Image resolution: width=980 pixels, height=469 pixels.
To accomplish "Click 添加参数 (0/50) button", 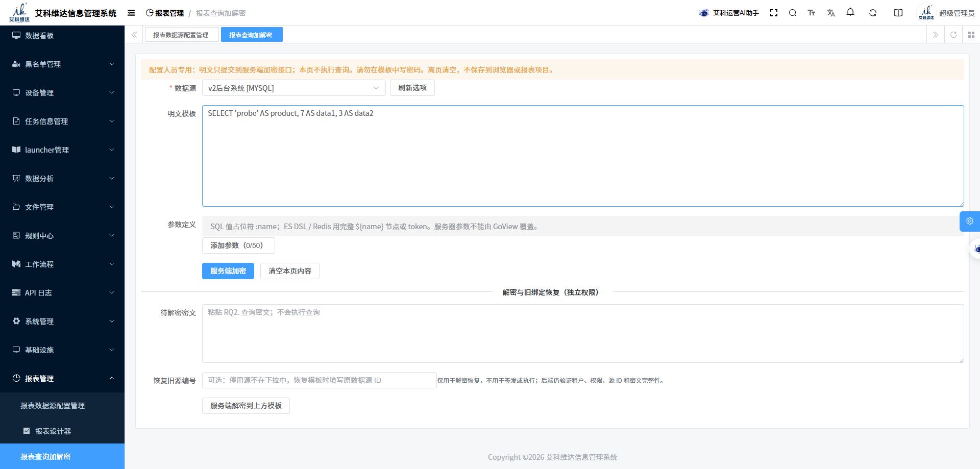I will 238,245.
